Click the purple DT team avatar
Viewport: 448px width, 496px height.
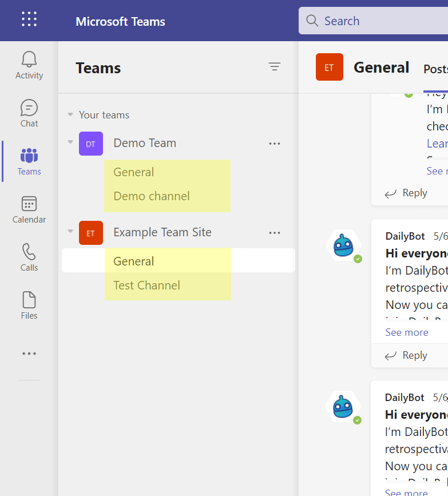coord(91,144)
